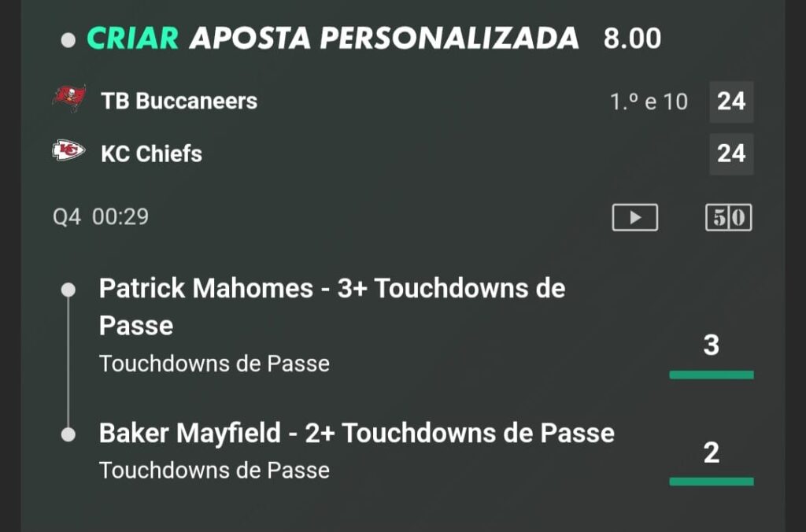Click the 1.º e 10 down indicator

click(x=649, y=102)
